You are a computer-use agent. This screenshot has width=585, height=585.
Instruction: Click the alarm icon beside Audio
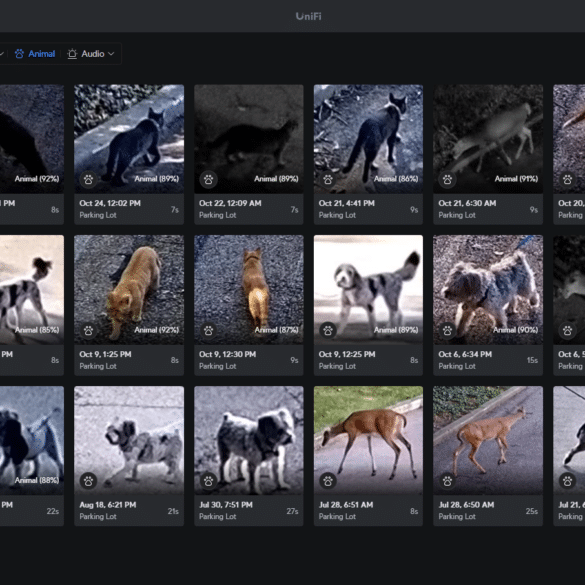(72, 54)
